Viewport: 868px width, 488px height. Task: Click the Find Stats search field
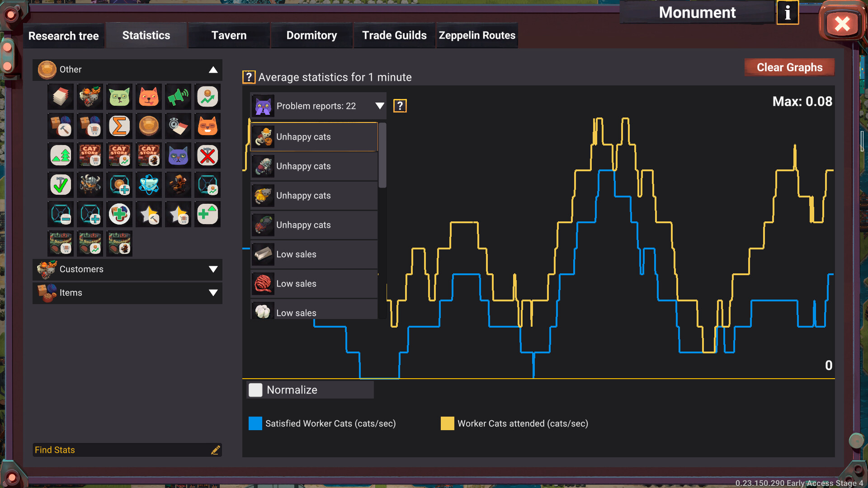(x=122, y=450)
